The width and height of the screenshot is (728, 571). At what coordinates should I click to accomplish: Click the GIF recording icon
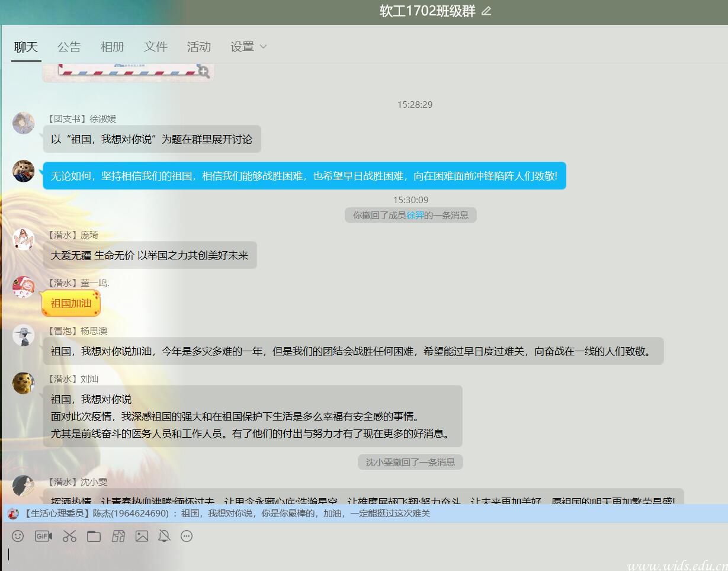(43, 536)
